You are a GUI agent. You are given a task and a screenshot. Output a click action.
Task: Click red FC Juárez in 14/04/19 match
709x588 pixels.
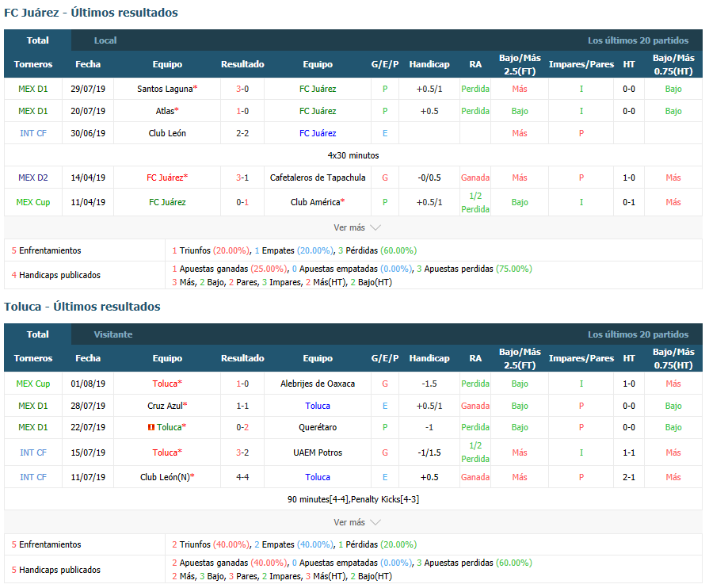(165, 178)
